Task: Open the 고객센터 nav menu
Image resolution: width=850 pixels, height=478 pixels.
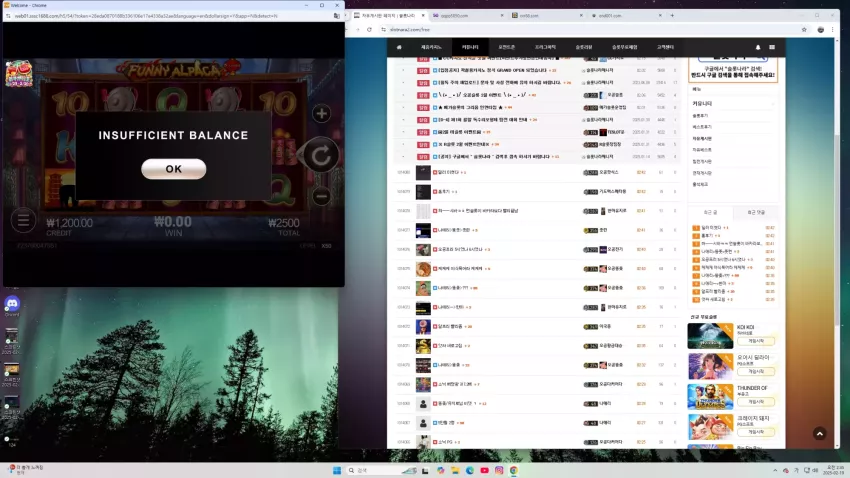Action: point(665,47)
